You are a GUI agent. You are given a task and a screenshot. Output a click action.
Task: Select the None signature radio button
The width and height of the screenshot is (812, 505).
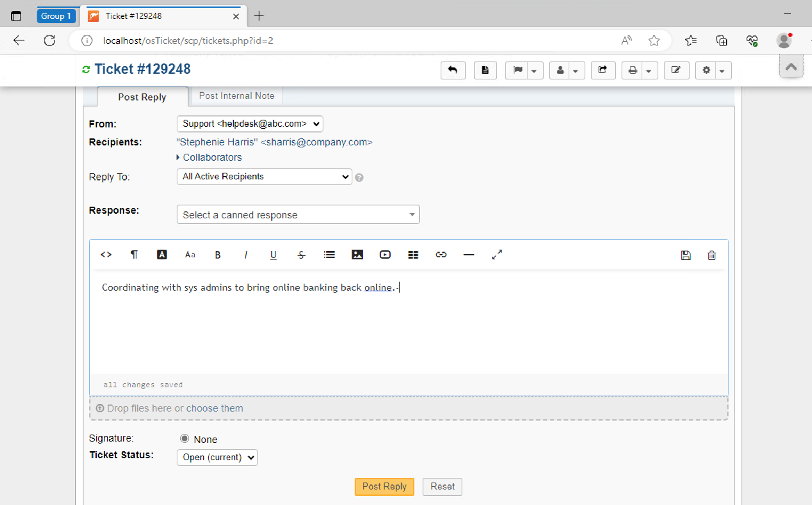click(185, 439)
